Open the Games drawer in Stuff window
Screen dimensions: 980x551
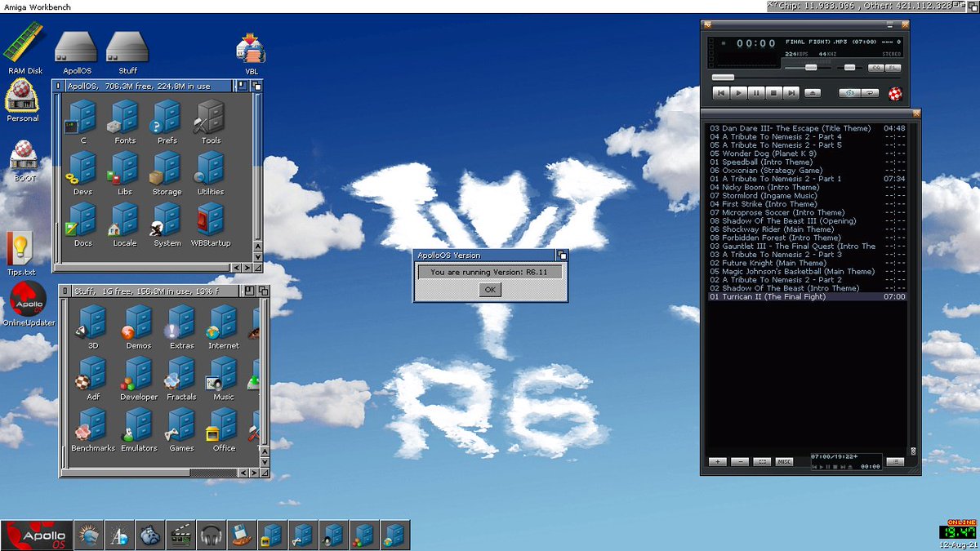(181, 429)
